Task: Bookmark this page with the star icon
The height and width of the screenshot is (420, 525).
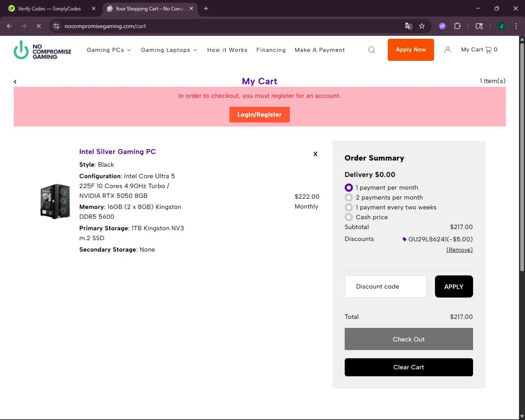Action: (422, 26)
